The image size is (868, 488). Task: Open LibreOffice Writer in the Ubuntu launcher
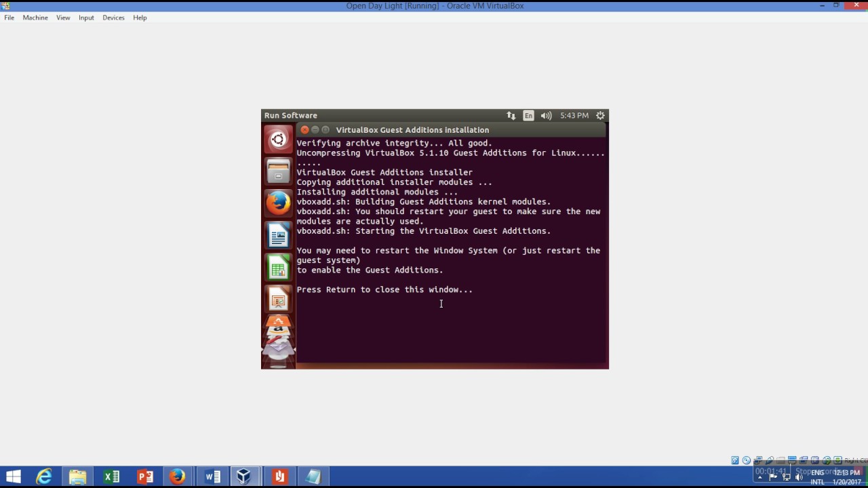278,236
